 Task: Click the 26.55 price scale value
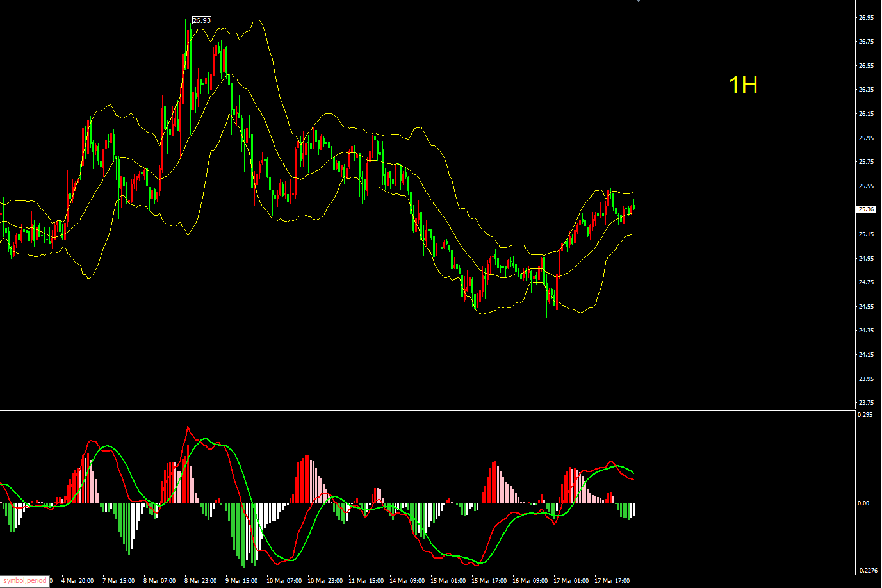point(866,66)
